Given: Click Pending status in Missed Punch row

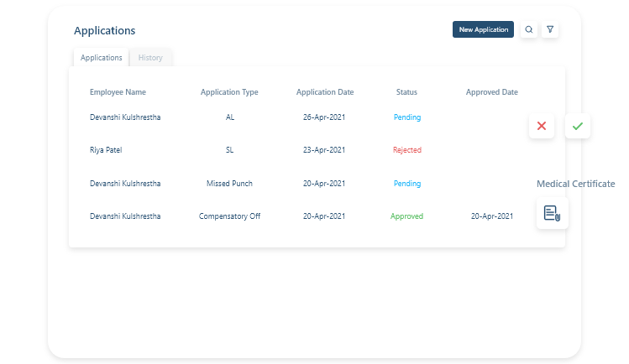Looking at the screenshot, I should (x=407, y=184).
